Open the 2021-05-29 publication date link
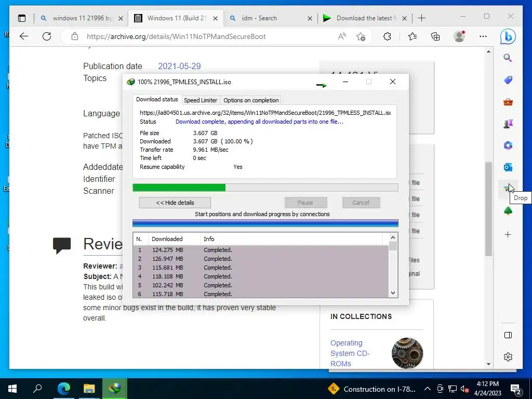The image size is (532, 399). [x=179, y=66]
